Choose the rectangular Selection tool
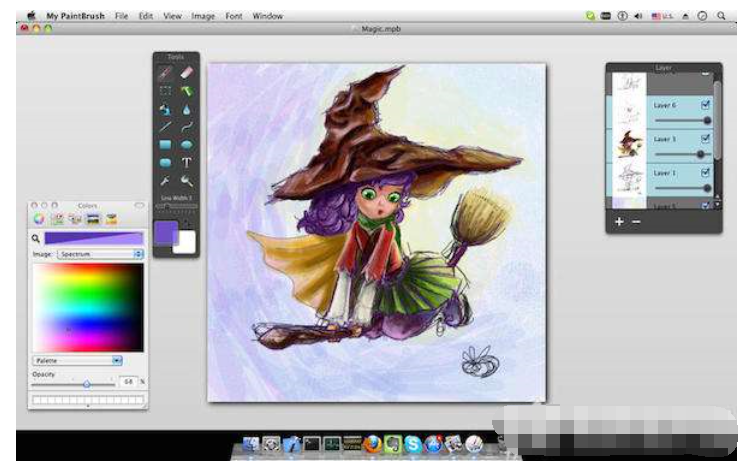The image size is (741, 466). pyautogui.click(x=164, y=91)
